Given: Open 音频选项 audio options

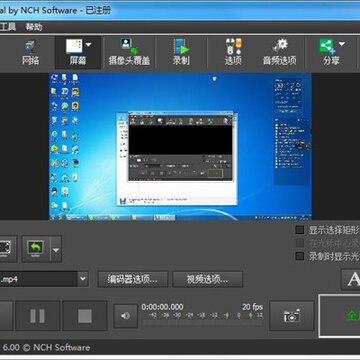Looking at the screenshot, I should tap(280, 52).
